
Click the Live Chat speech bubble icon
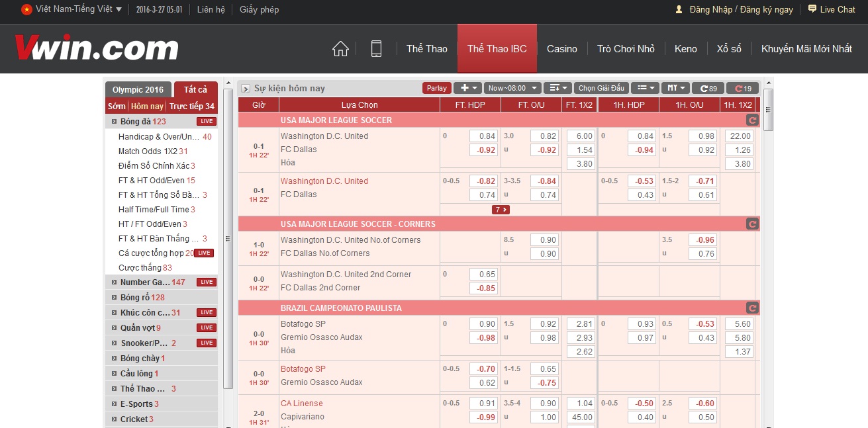(812, 9)
